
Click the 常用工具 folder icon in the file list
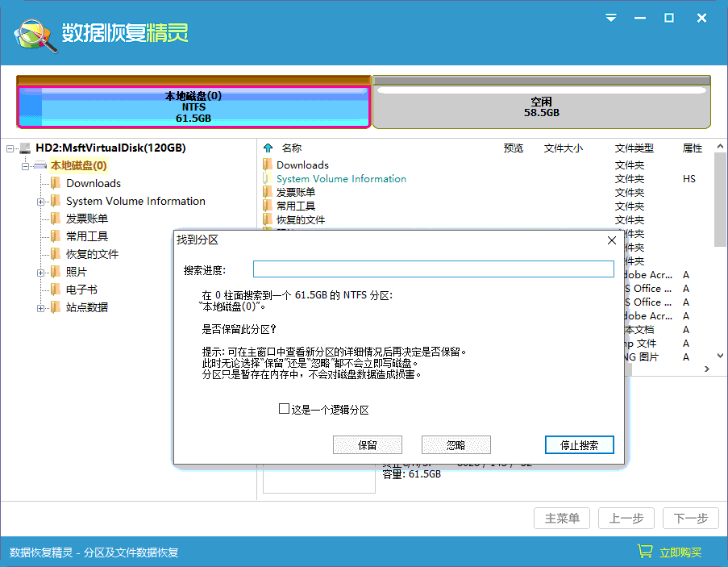[269, 206]
